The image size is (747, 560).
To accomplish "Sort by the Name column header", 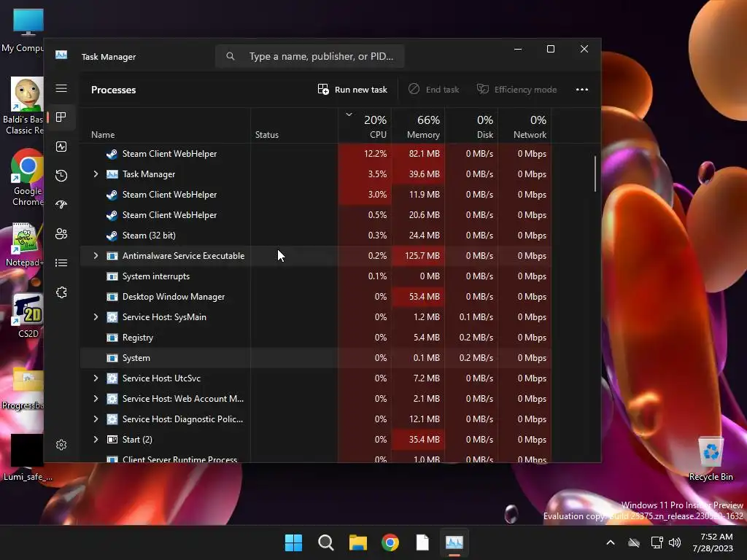I will coord(166,125).
